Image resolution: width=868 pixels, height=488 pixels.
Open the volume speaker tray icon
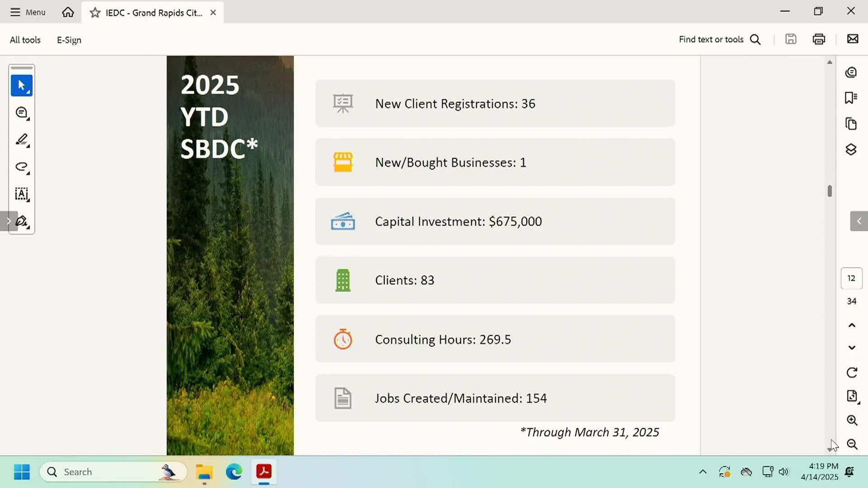pyautogui.click(x=783, y=472)
